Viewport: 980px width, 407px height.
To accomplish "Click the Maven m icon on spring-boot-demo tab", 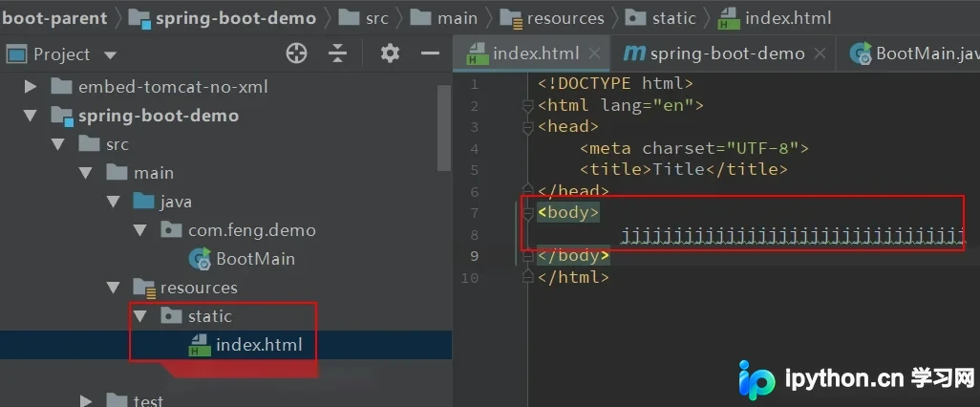I will (634, 54).
